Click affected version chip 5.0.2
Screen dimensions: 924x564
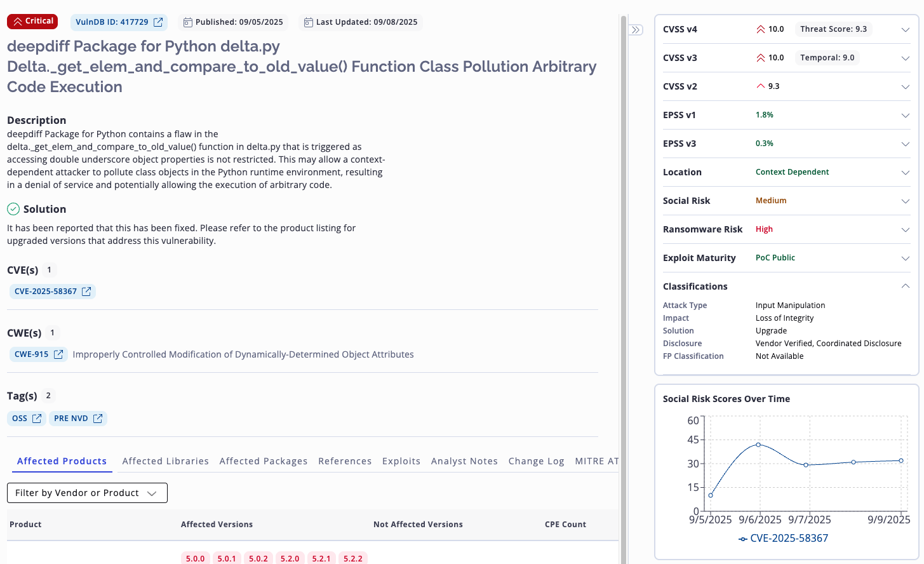(258, 558)
